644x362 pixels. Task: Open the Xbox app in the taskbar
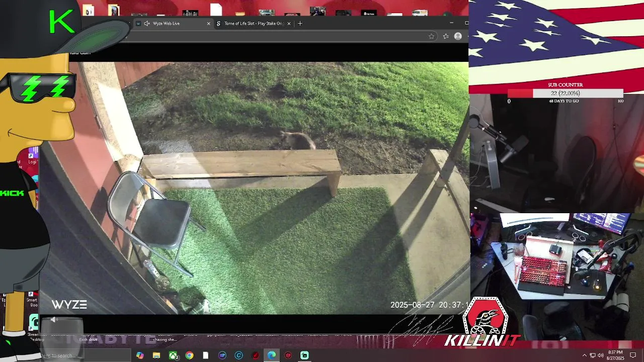(x=173, y=355)
